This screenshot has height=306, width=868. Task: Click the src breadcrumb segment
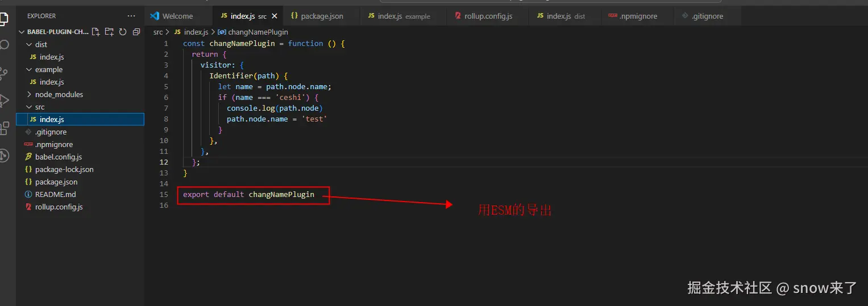[158, 32]
